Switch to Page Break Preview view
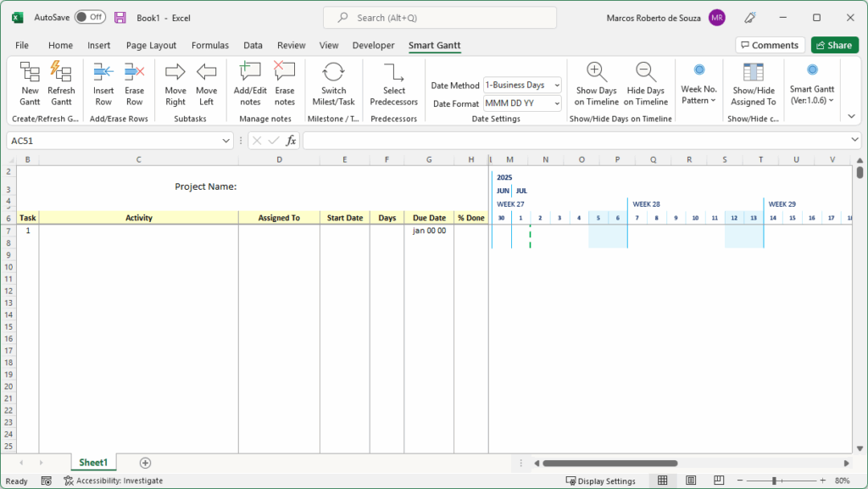868x489 pixels. (x=720, y=481)
